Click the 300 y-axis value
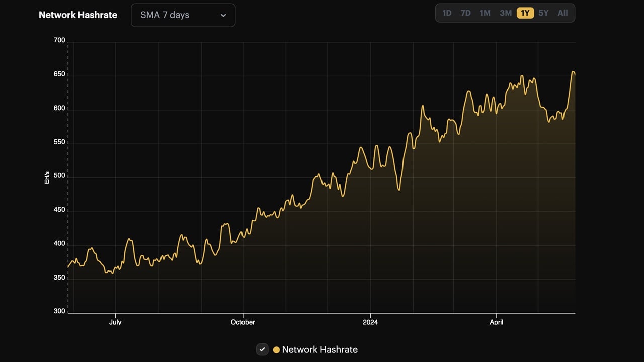Image resolution: width=644 pixels, height=362 pixels. pyautogui.click(x=59, y=311)
